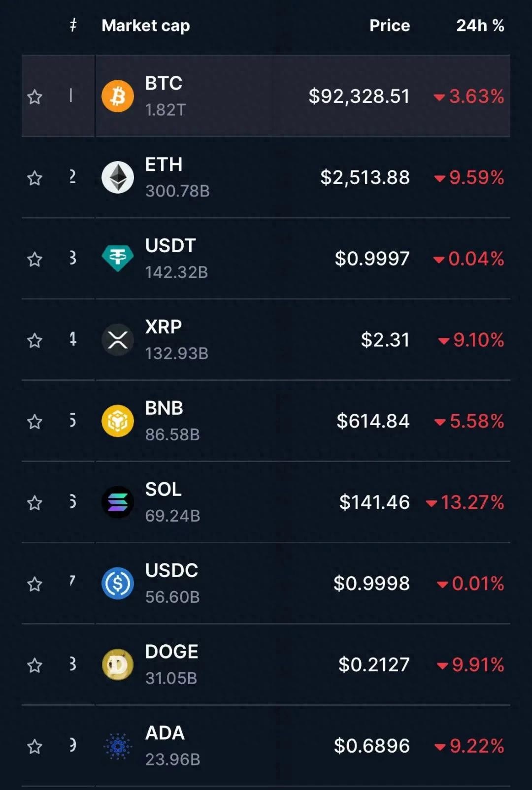Click the XRP coin icon
532x790 pixels.
[118, 340]
